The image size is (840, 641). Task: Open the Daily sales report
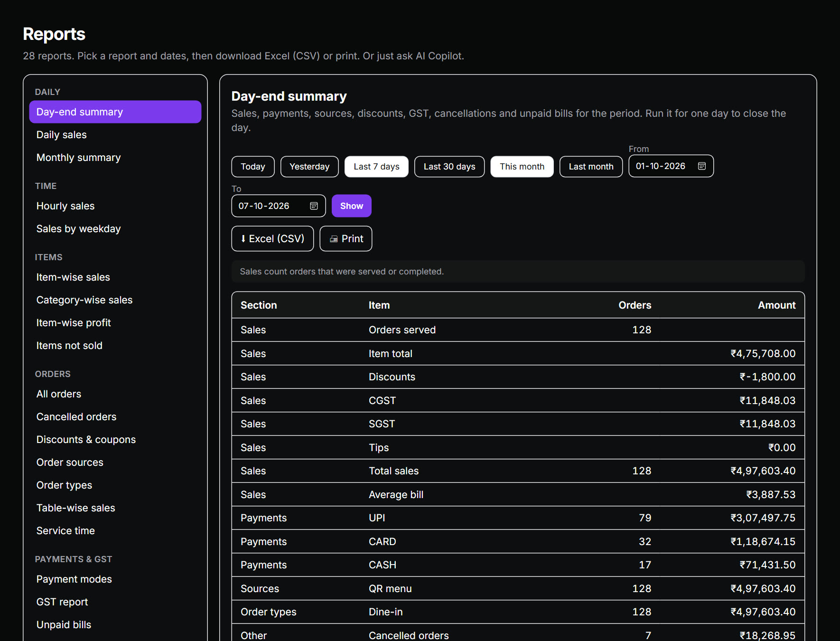[x=115, y=135]
